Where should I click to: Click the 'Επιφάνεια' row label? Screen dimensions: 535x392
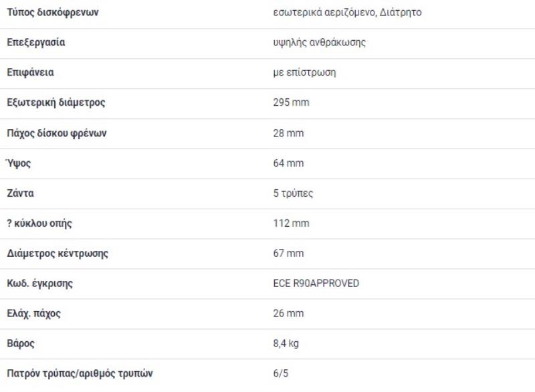31,73
